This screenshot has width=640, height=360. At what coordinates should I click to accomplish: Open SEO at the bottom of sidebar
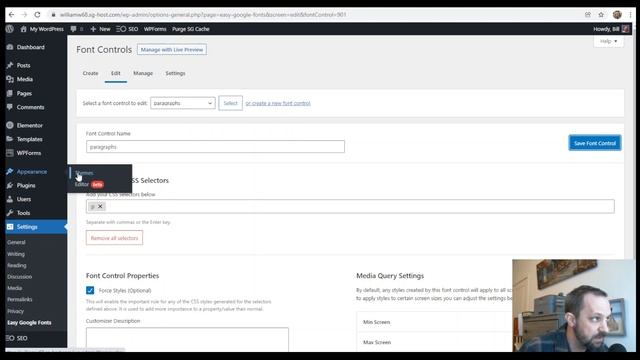(x=22, y=338)
